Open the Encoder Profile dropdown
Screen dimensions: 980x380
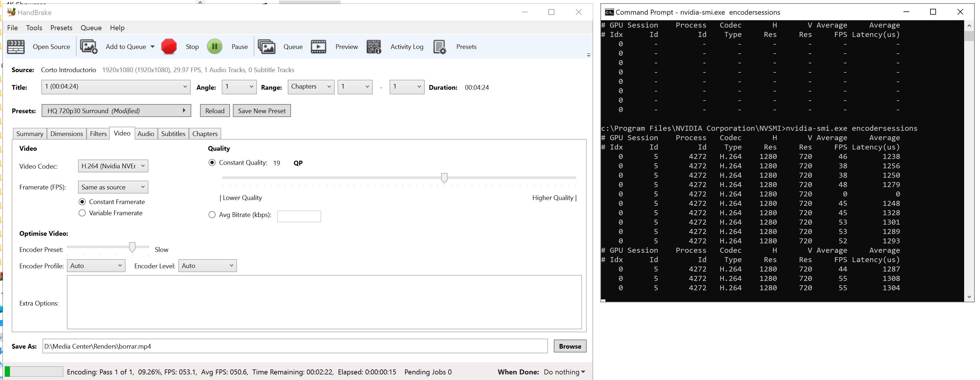(x=96, y=266)
